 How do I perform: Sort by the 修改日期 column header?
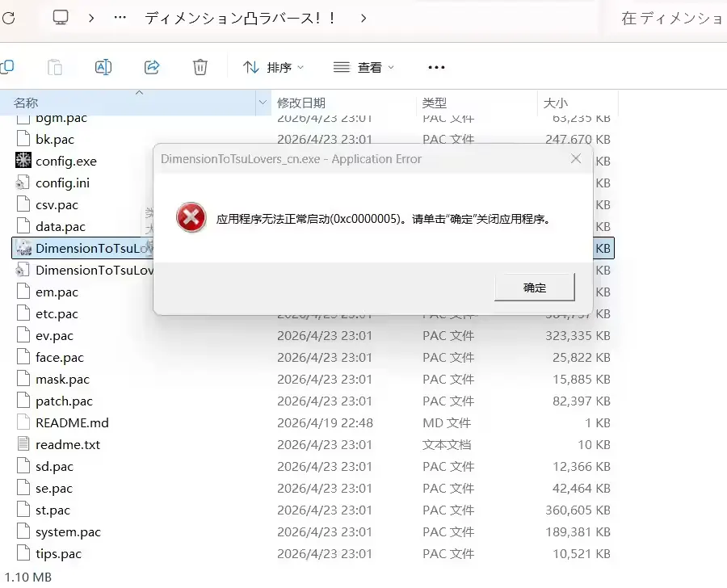click(x=301, y=103)
